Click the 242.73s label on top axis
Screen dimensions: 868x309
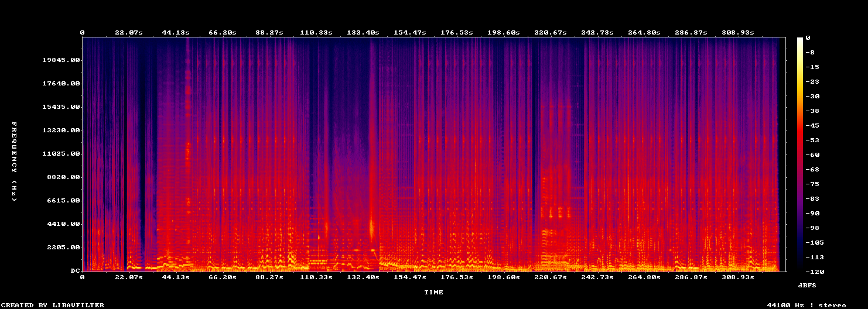tap(597, 32)
